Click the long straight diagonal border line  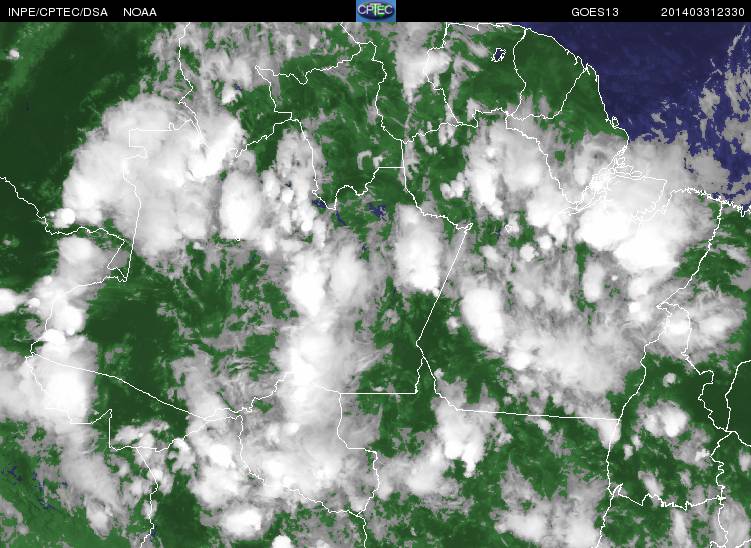(443, 285)
